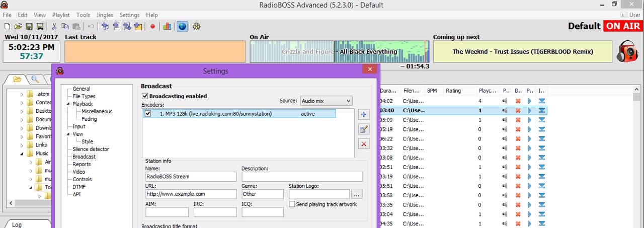
Task: Uncheck the Broadcasting enabled checkbox
Action: (145, 96)
